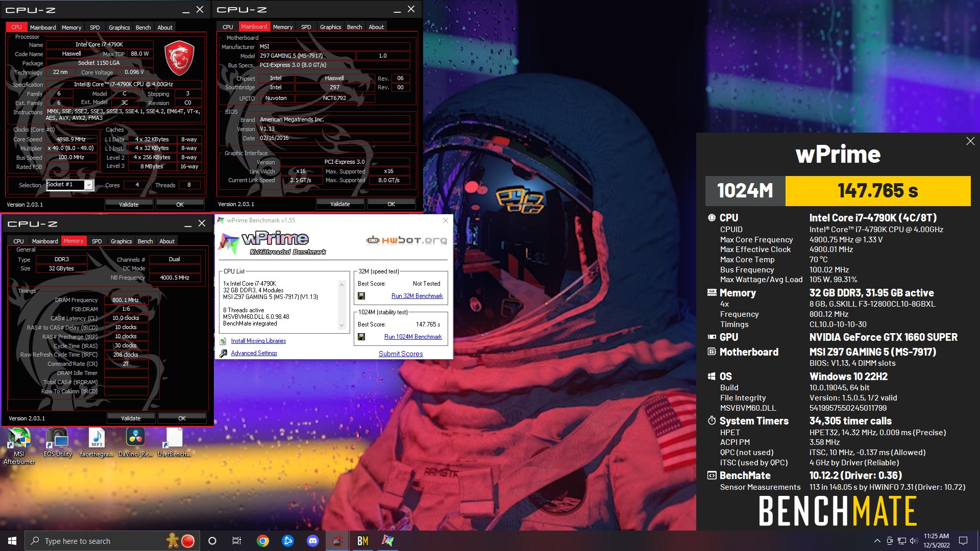The width and height of the screenshot is (980, 551).
Task: Open UserBench desktop file icon
Action: click(174, 442)
